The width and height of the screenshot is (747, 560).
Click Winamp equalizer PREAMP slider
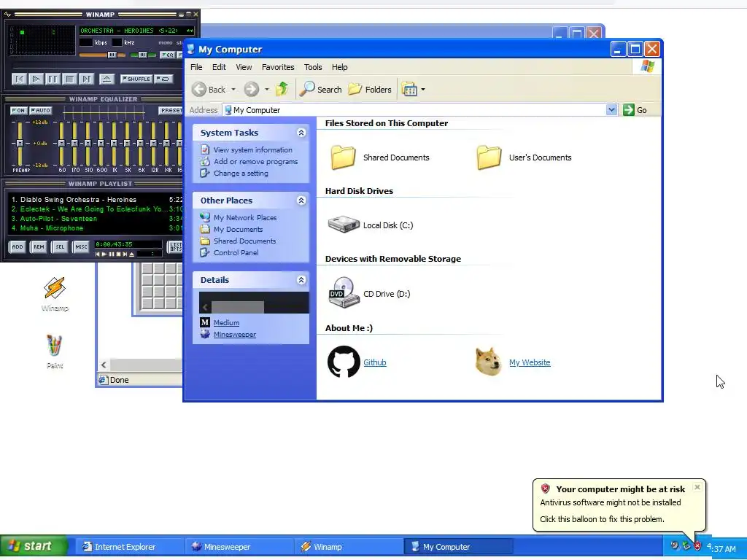(x=20, y=143)
